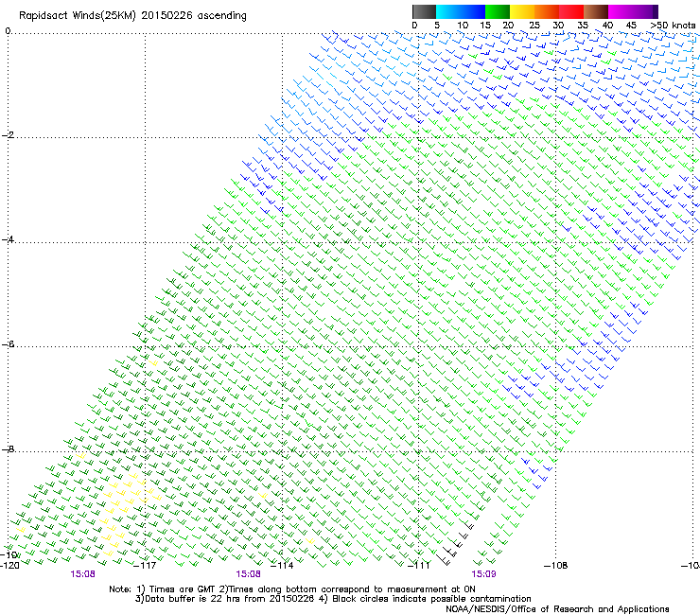This screenshot has height=615, width=700.
Task: Click the "-114" longitude axis label
Action: click(282, 565)
